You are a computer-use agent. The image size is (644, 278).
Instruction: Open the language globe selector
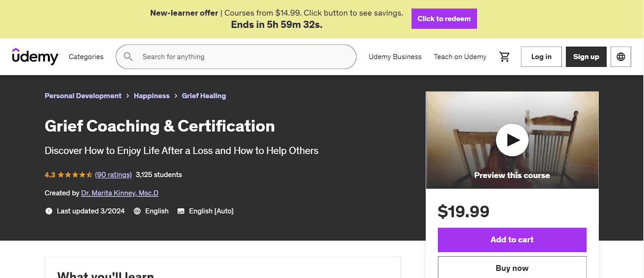point(621,57)
